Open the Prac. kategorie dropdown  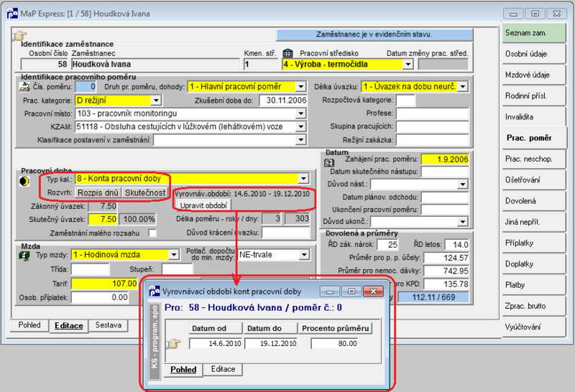pyautogui.click(x=156, y=100)
